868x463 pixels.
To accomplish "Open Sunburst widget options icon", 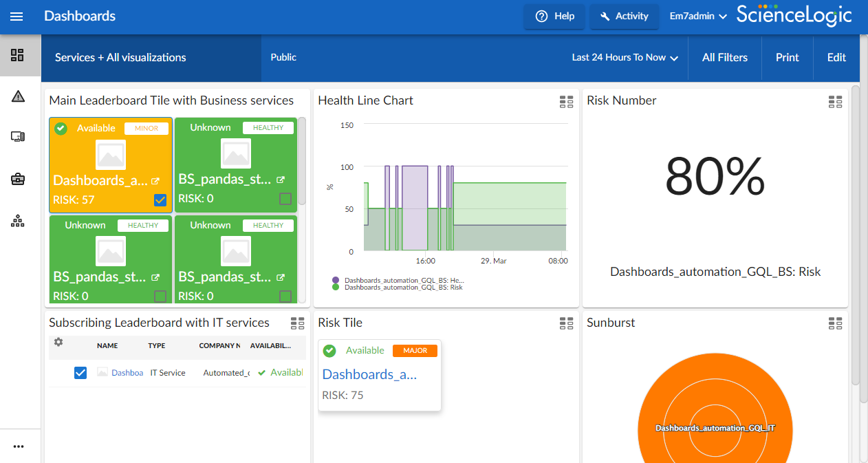I will coord(835,323).
